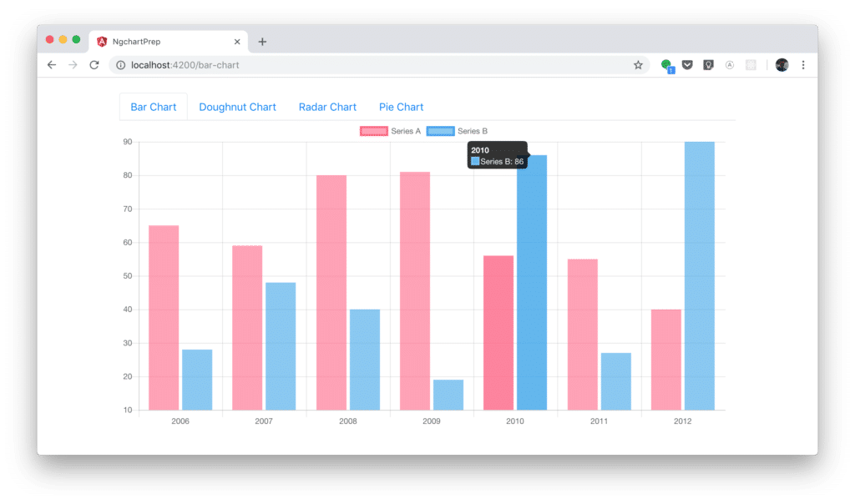Click the 2010 Series A pink bar
855x504 pixels.
[498, 333]
